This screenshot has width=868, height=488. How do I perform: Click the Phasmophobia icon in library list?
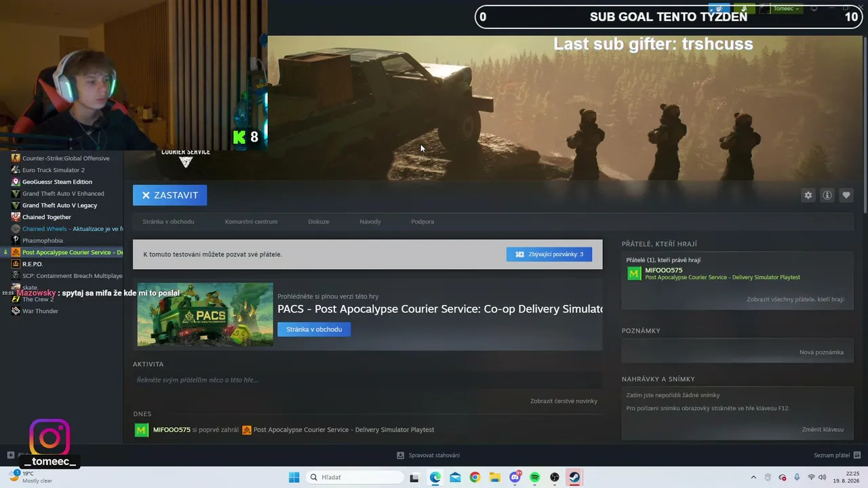pyautogui.click(x=16, y=241)
